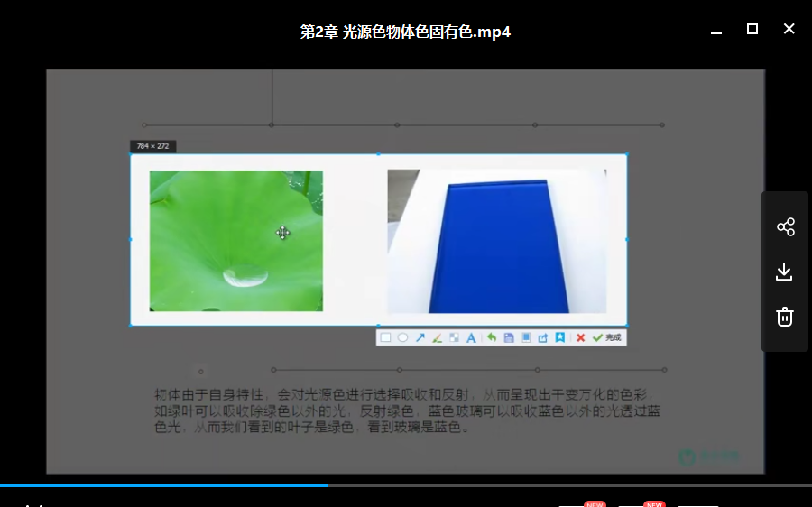Maximize the video player window
Viewport: 812px width, 507px height.
click(752, 29)
